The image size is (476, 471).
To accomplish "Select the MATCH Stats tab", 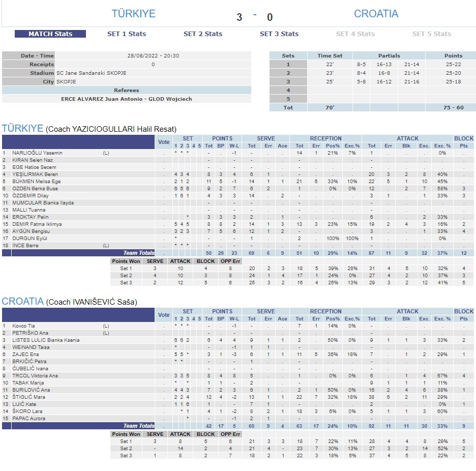I will pos(50,34).
